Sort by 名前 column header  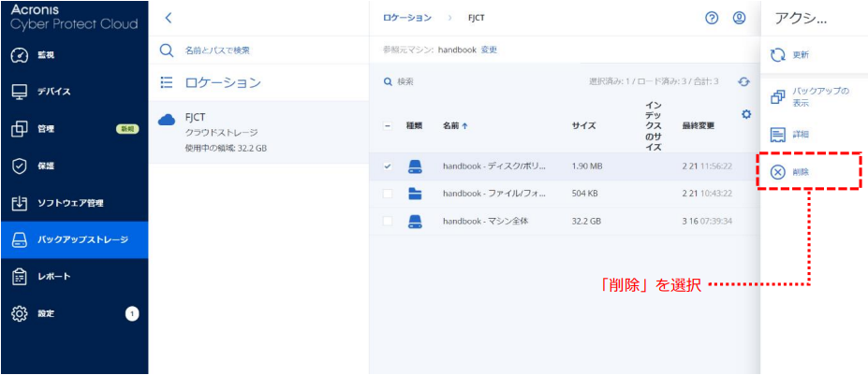455,125
